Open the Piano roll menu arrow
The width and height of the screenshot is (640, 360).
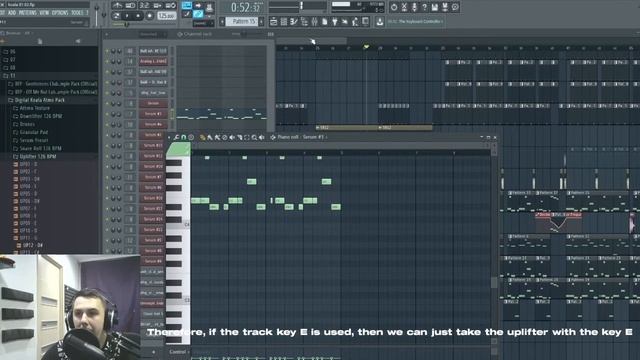[170, 138]
